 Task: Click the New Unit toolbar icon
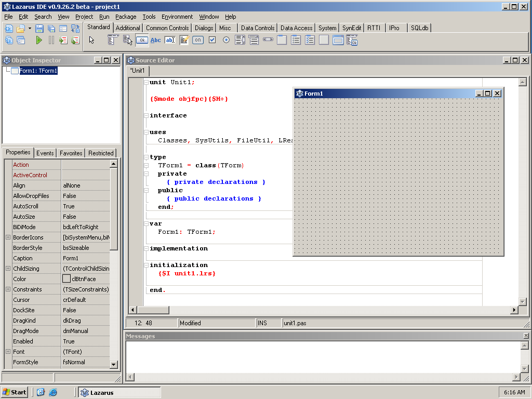pos(9,29)
